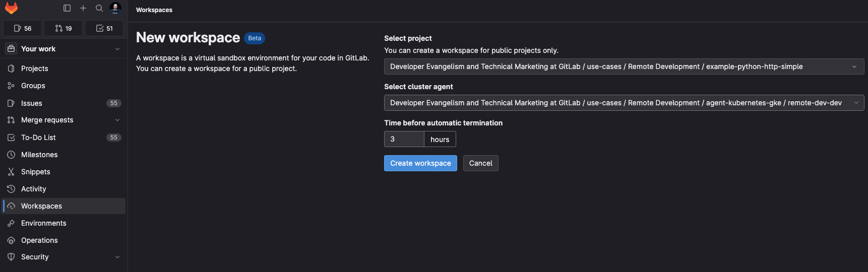Click the hours unit label
Viewport: 868px width, 272px height.
pyautogui.click(x=440, y=139)
